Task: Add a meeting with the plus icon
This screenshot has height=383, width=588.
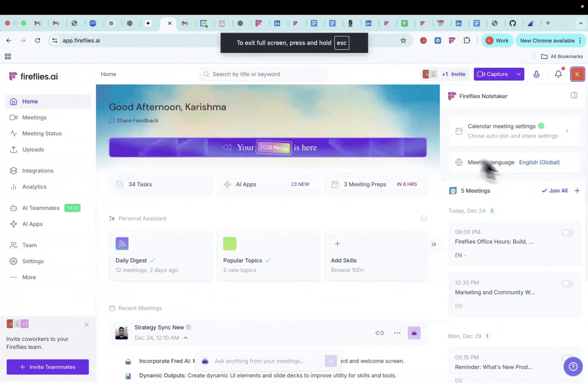Action: pyautogui.click(x=577, y=191)
